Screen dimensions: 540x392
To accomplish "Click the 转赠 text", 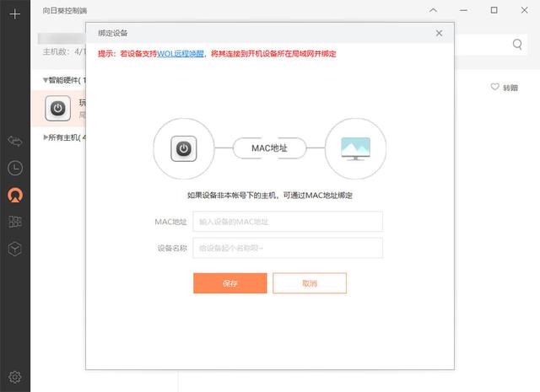I will click(510, 88).
